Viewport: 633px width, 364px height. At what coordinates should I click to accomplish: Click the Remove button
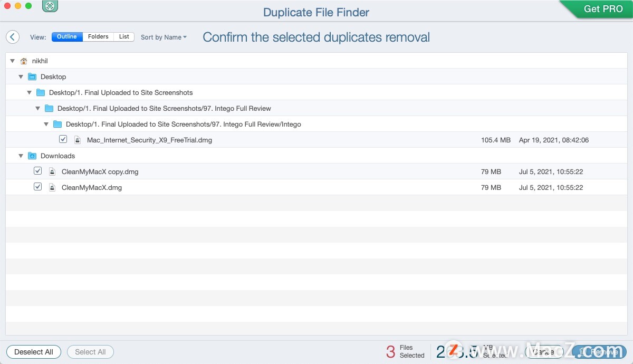point(600,352)
